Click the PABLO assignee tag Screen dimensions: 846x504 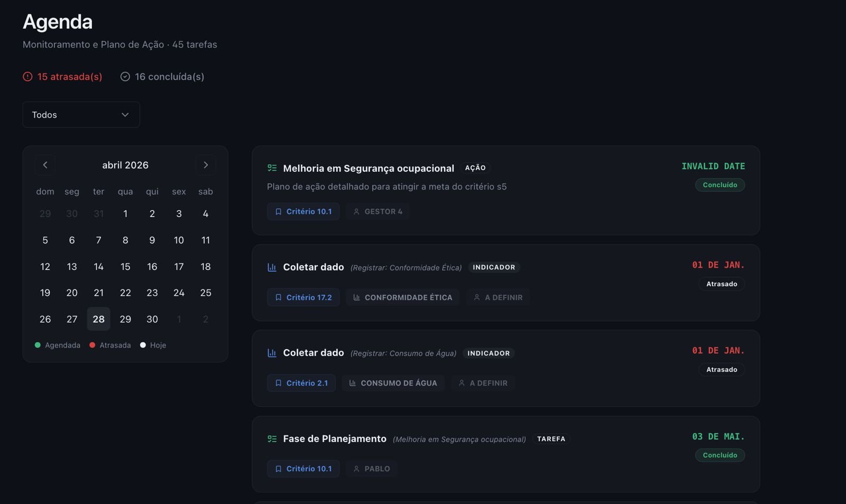tap(372, 469)
